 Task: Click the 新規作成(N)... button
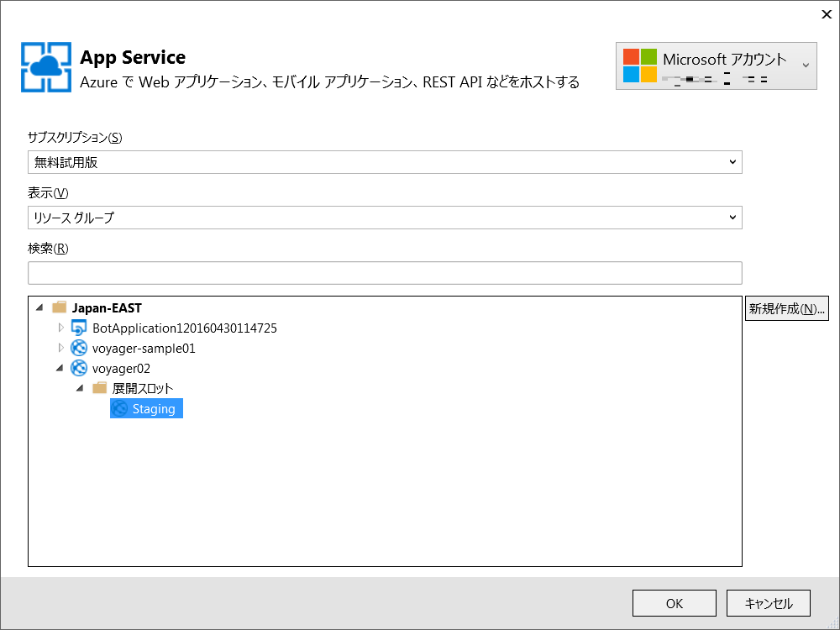(786, 308)
